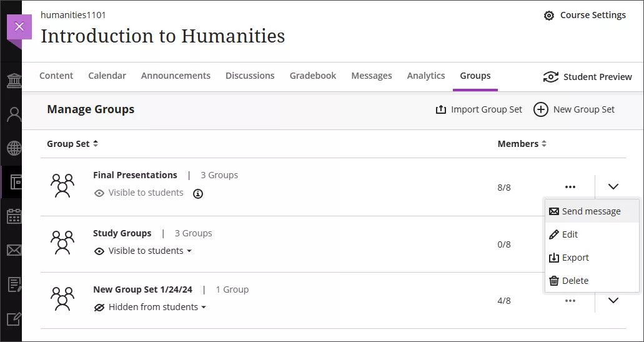Sort the list by Members column

pyautogui.click(x=522, y=144)
